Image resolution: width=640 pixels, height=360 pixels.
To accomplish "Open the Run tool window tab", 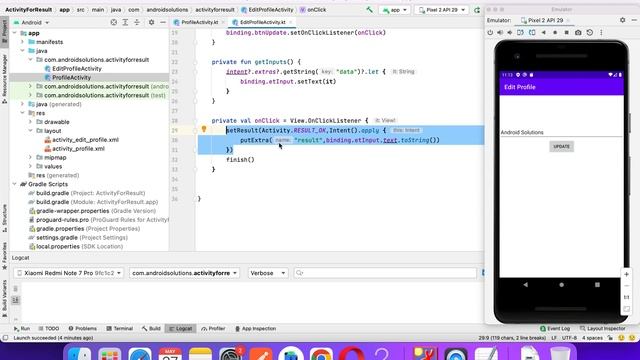I will point(22,328).
